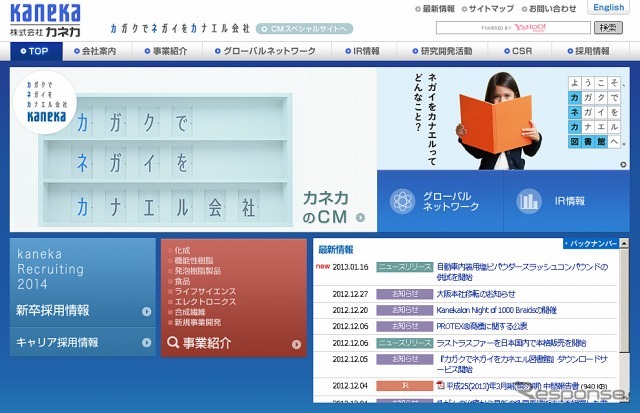Open the IR情報 blue tile
The height and width of the screenshot is (413, 640).
click(567, 201)
